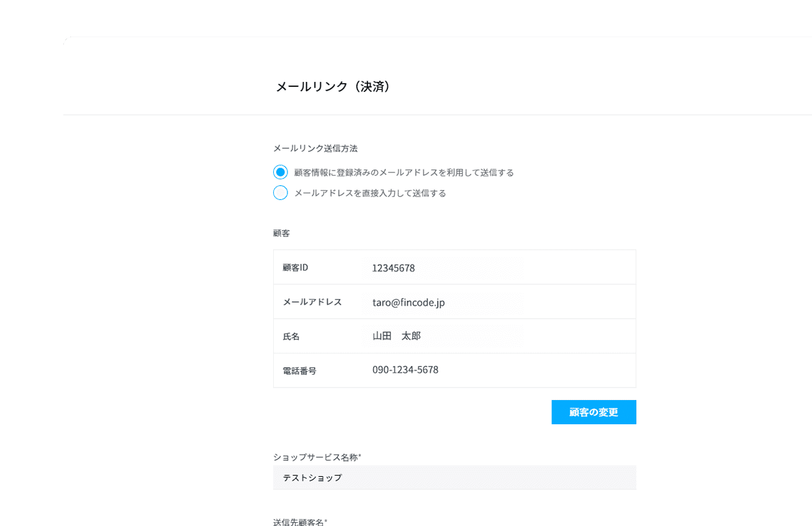Click customer ID value 12345678

[394, 268]
